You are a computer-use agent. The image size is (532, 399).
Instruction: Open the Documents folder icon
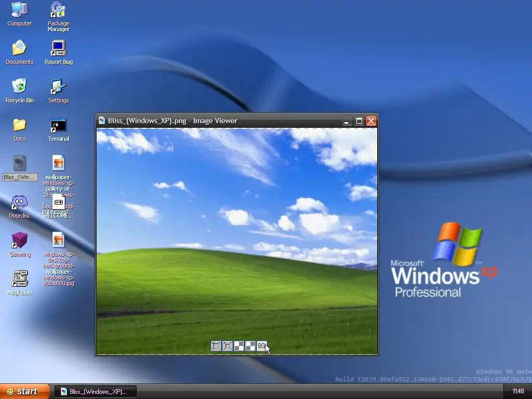(x=20, y=52)
